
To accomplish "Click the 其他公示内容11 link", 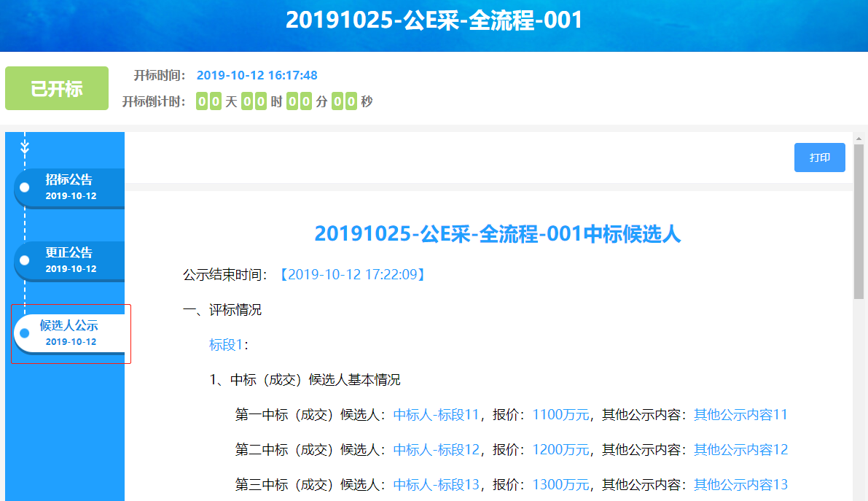I will (740, 415).
